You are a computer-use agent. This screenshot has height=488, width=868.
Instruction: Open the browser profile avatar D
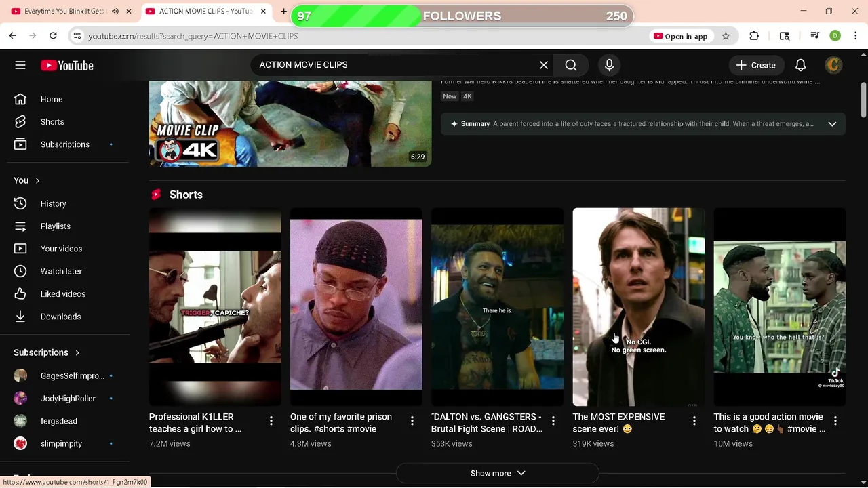pyautogui.click(x=835, y=36)
